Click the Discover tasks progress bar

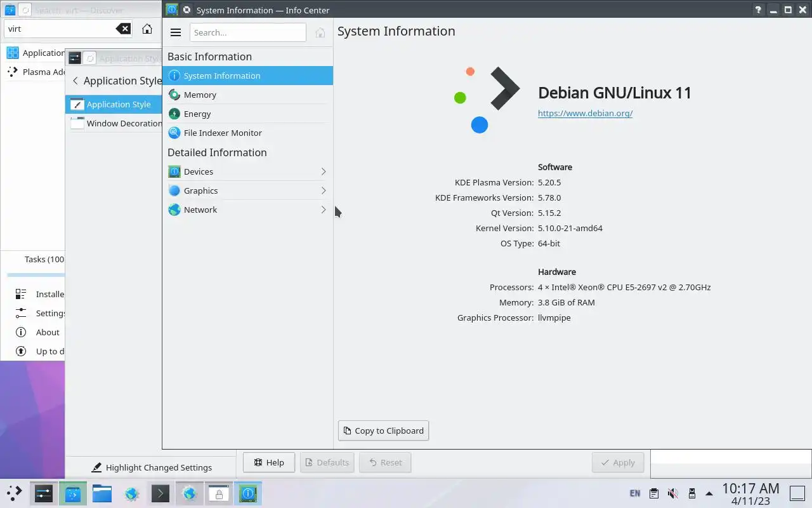pos(36,275)
